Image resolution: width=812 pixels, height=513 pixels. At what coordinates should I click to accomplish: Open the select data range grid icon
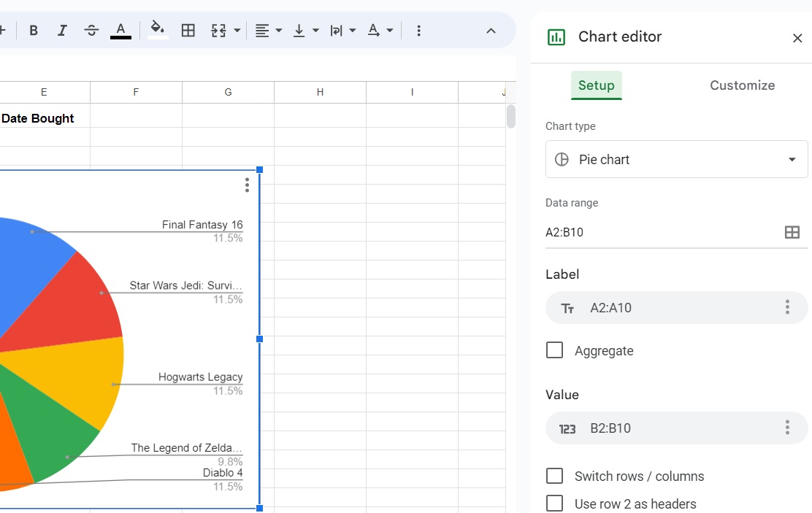pos(792,233)
